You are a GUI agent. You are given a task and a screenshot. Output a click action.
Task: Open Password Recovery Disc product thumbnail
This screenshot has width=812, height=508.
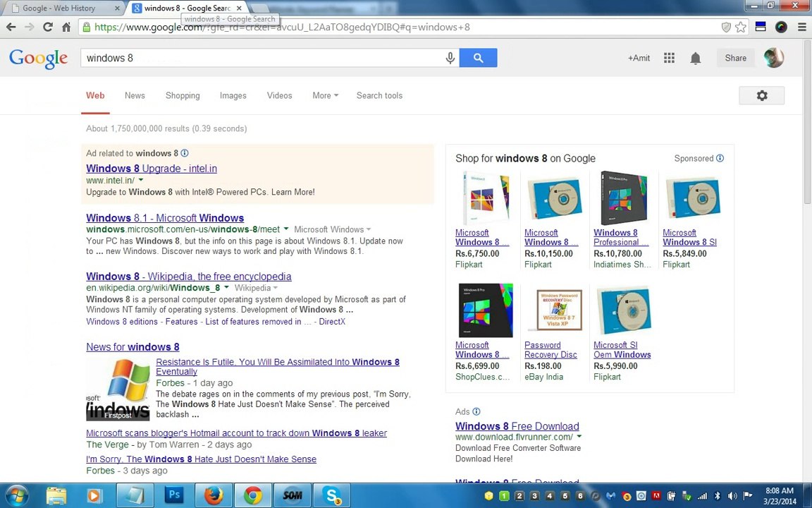554,310
